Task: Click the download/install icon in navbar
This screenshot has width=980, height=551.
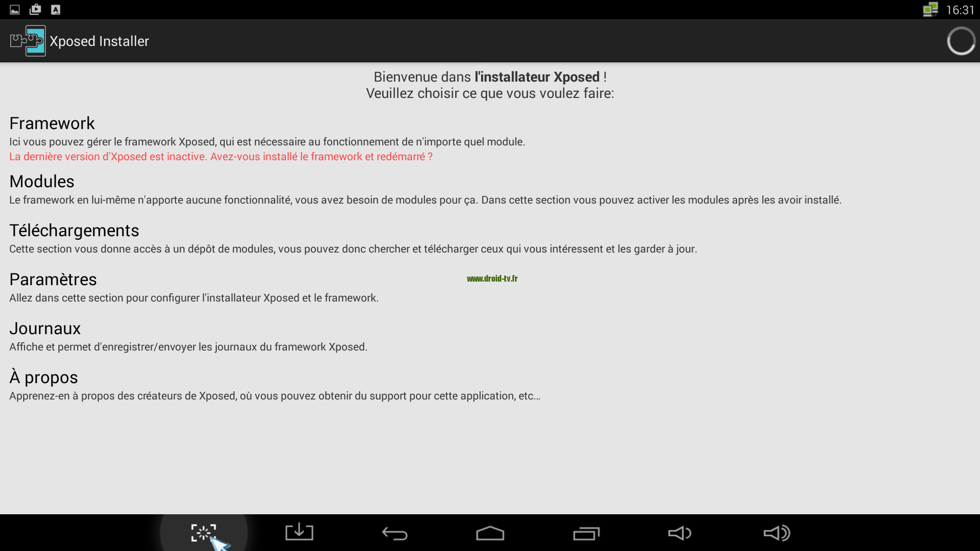Action: point(299,532)
